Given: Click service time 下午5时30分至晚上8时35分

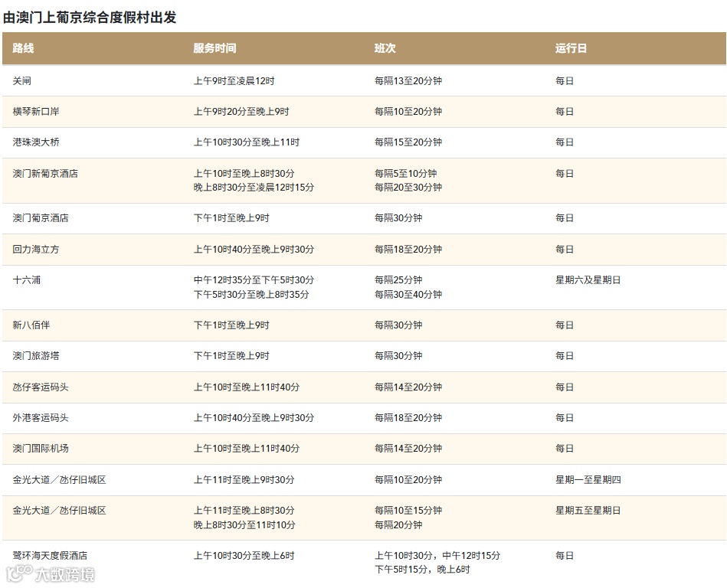Looking at the screenshot, I should (x=251, y=294).
